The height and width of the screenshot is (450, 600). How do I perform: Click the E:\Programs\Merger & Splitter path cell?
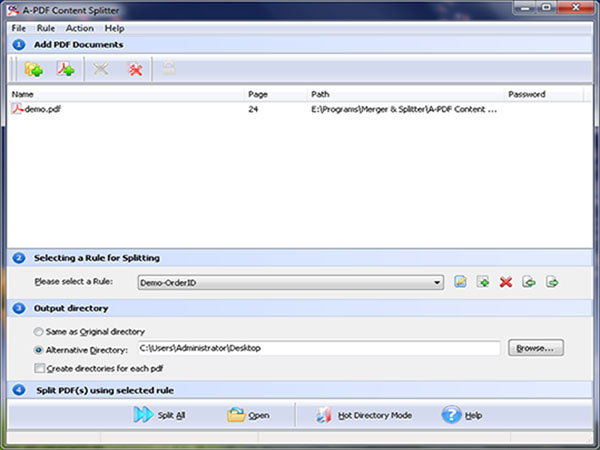[x=404, y=109]
